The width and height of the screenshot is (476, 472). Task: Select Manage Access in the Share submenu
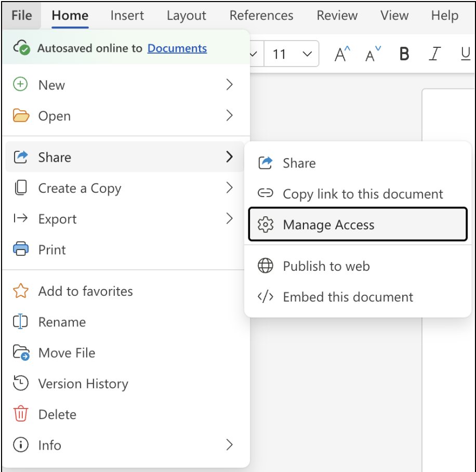point(358,225)
